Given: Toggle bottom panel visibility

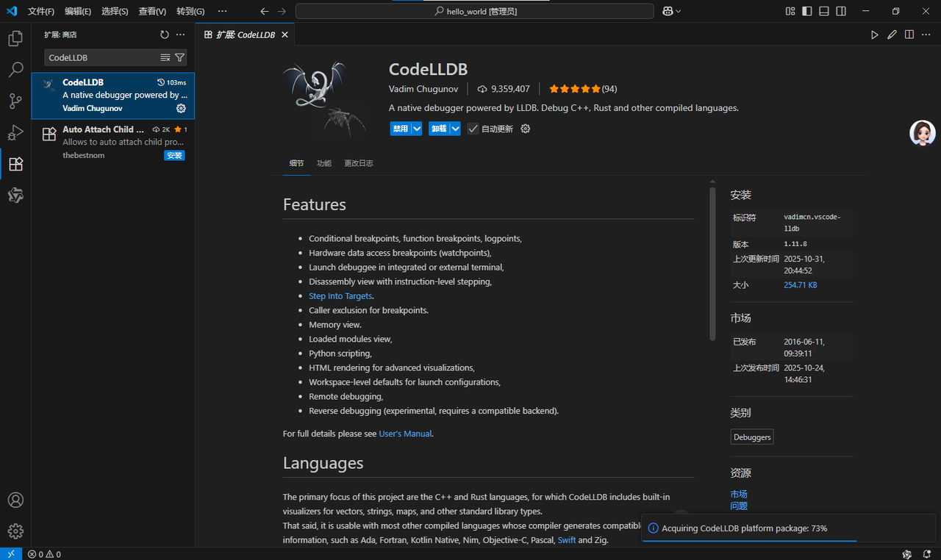Looking at the screenshot, I should 824,11.
